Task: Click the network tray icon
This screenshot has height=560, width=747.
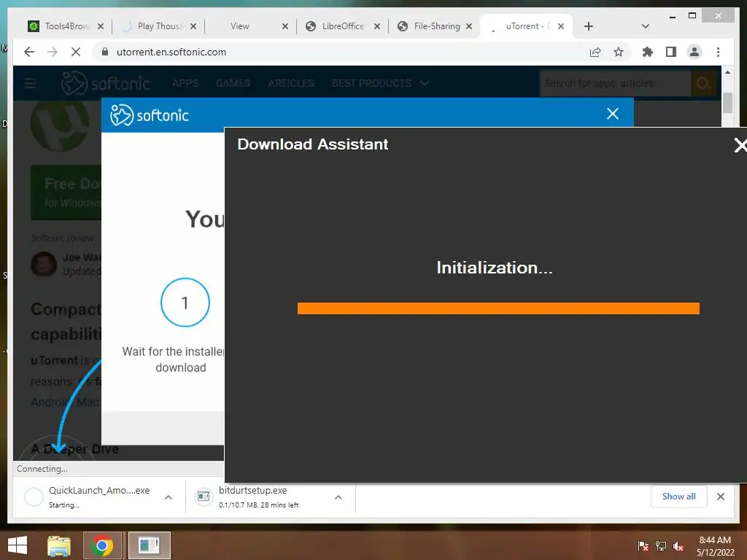Action: [x=661, y=546]
